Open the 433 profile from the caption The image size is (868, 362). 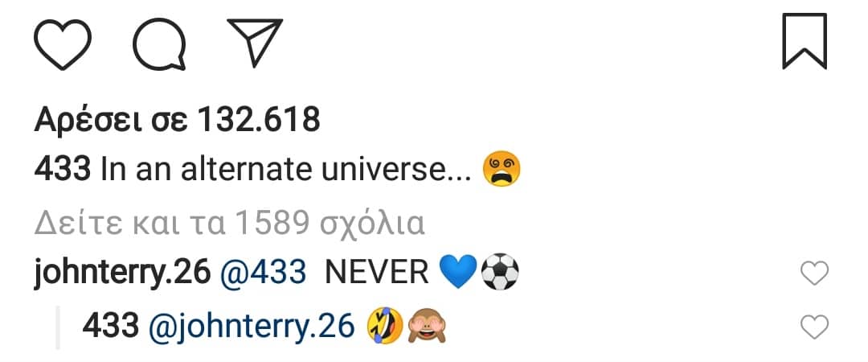(x=63, y=170)
